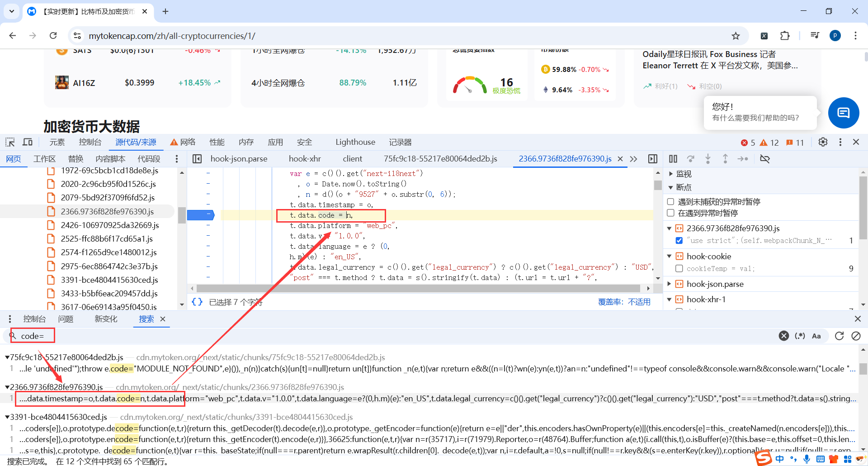This screenshot has height=466, width=868.
Task: Select 3391-bce4804415630ced.js in file tree
Action: pyautogui.click(x=109, y=280)
